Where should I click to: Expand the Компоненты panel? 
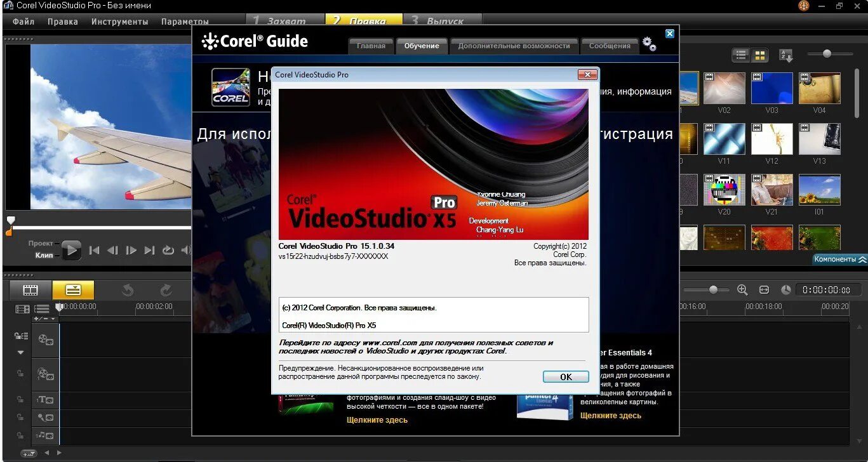(840, 259)
